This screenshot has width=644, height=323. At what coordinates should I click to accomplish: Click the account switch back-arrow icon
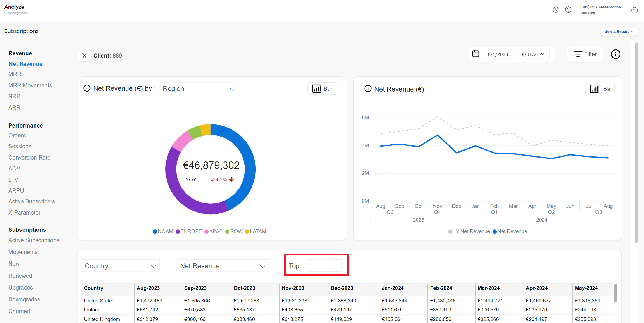(x=634, y=10)
